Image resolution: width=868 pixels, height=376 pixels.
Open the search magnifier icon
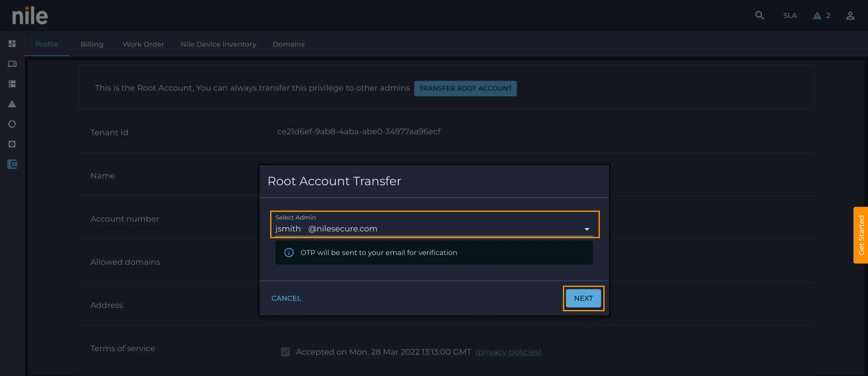(759, 16)
